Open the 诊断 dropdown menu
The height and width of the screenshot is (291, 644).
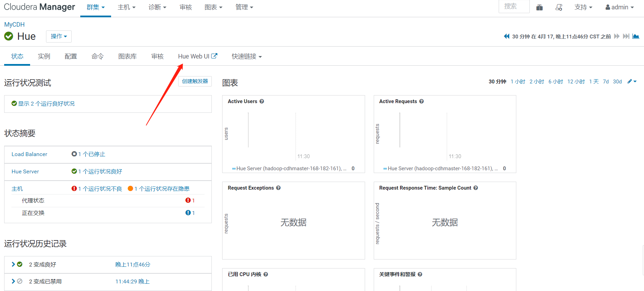[x=157, y=7]
